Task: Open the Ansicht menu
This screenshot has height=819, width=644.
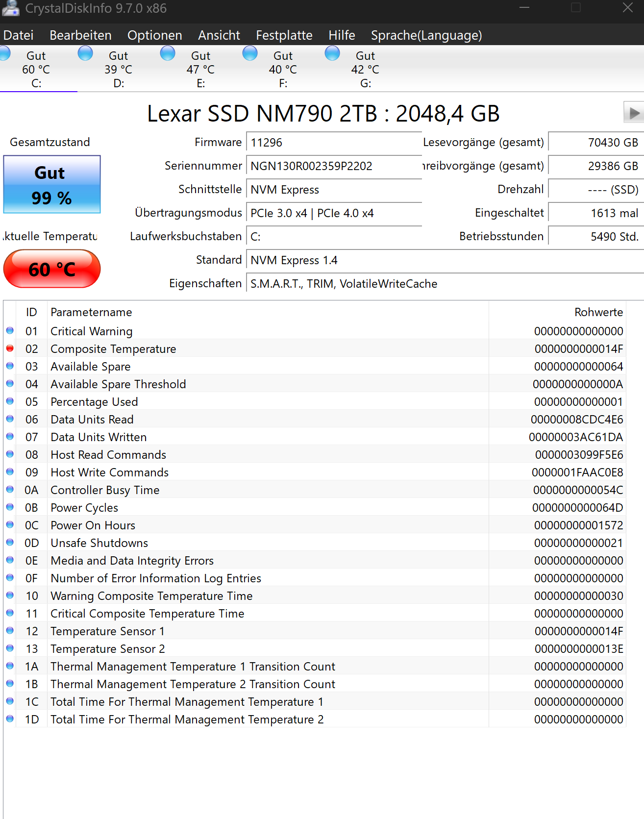Action: pos(219,35)
